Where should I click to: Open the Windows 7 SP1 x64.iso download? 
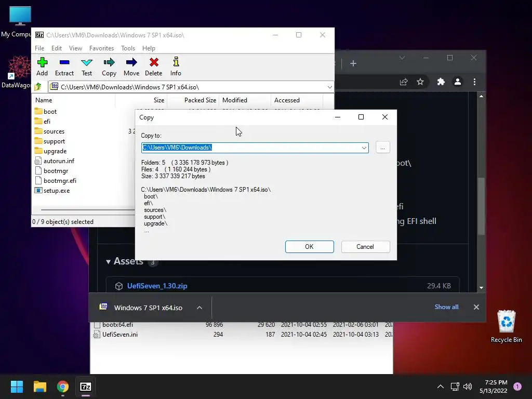point(148,308)
